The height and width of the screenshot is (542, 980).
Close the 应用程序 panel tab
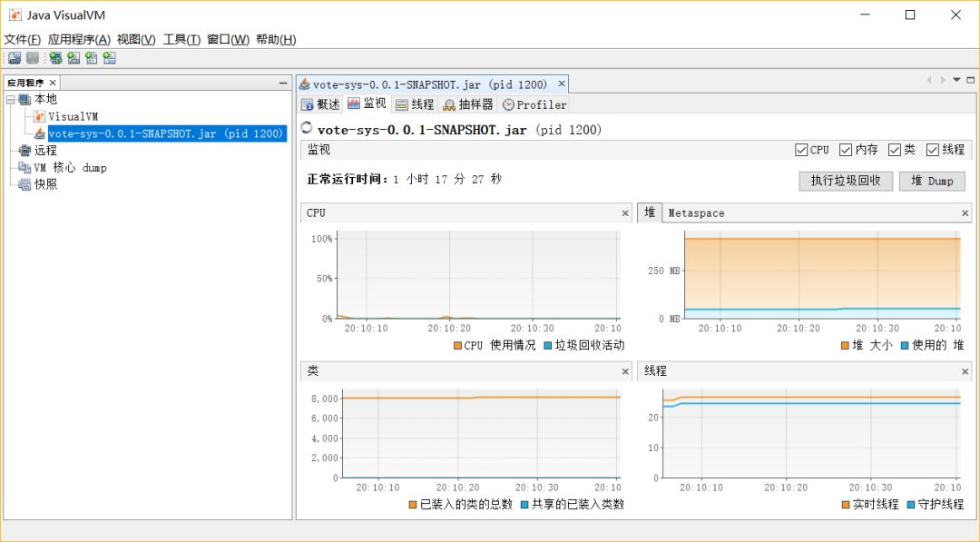point(53,83)
